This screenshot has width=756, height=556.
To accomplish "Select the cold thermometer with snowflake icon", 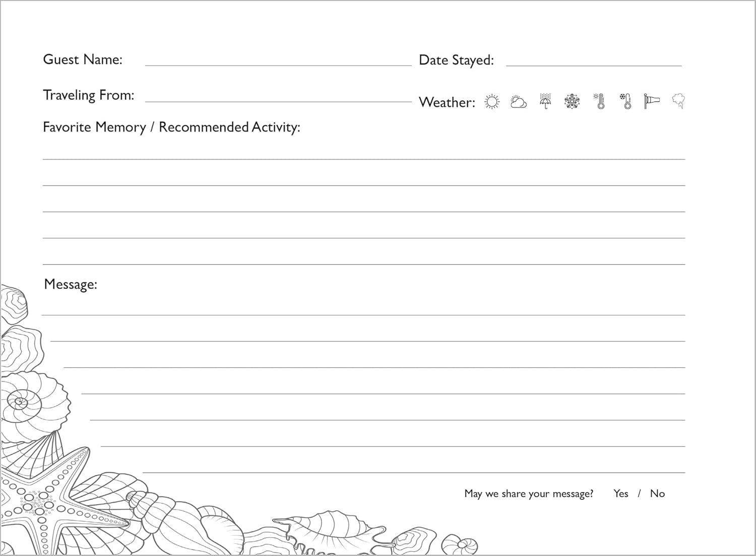I will click(x=626, y=101).
